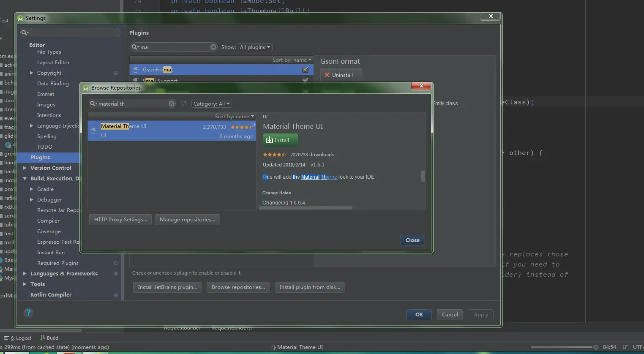Click the Android Studio icon in Browse Repositories title
Image resolution: width=644 pixels, height=354 pixels.
point(86,88)
